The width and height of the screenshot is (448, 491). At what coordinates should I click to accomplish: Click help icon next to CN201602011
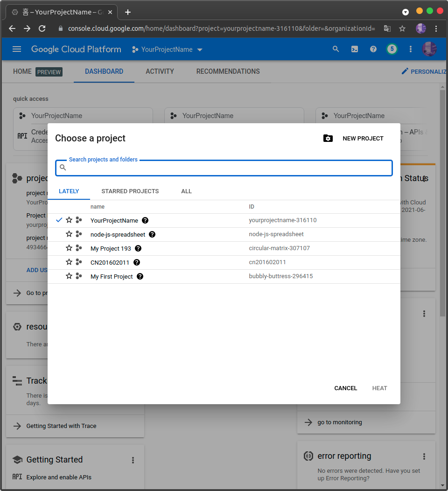point(136,262)
